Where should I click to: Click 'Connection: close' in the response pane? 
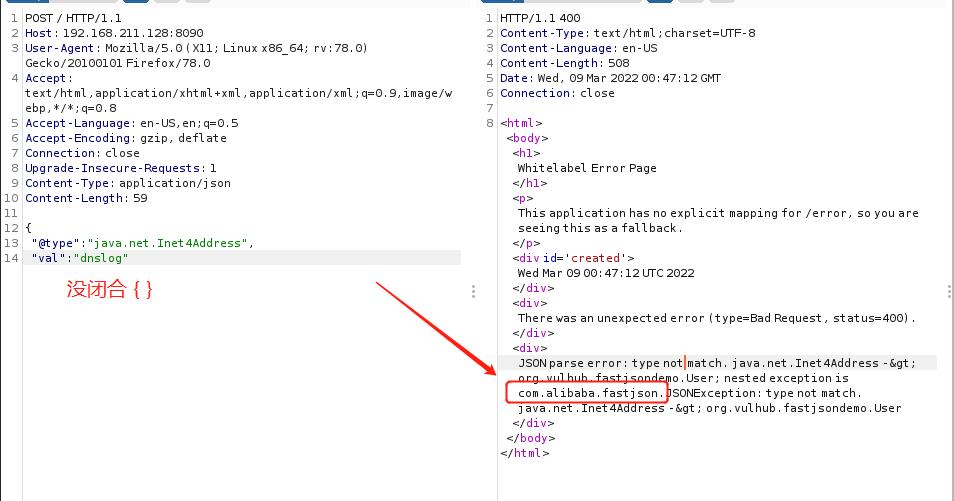[x=557, y=93]
